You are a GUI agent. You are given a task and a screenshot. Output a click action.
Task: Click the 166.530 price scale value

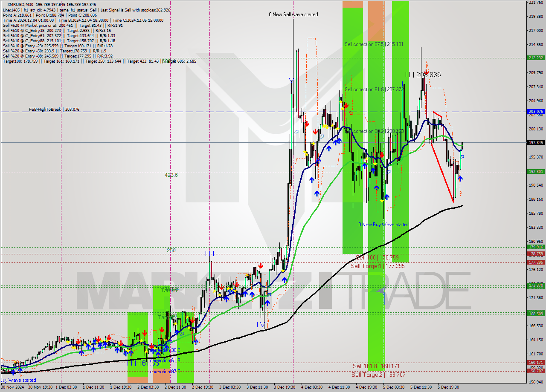point(536,326)
